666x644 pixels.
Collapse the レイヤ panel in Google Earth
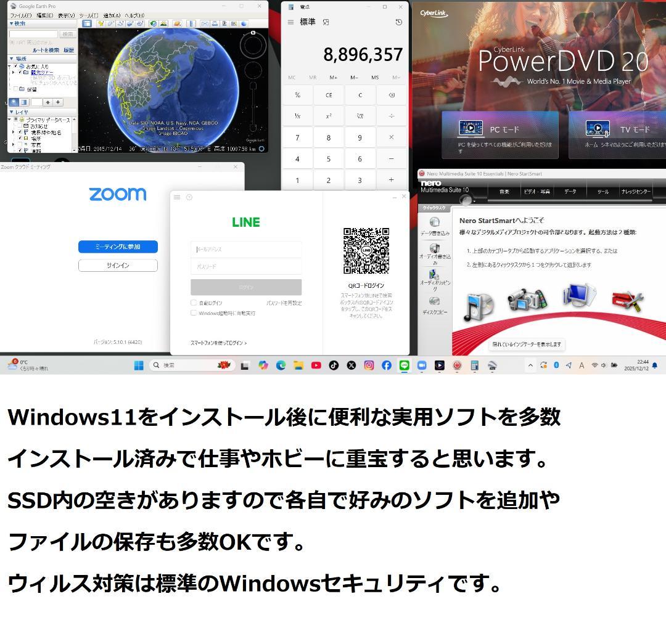click(x=11, y=112)
